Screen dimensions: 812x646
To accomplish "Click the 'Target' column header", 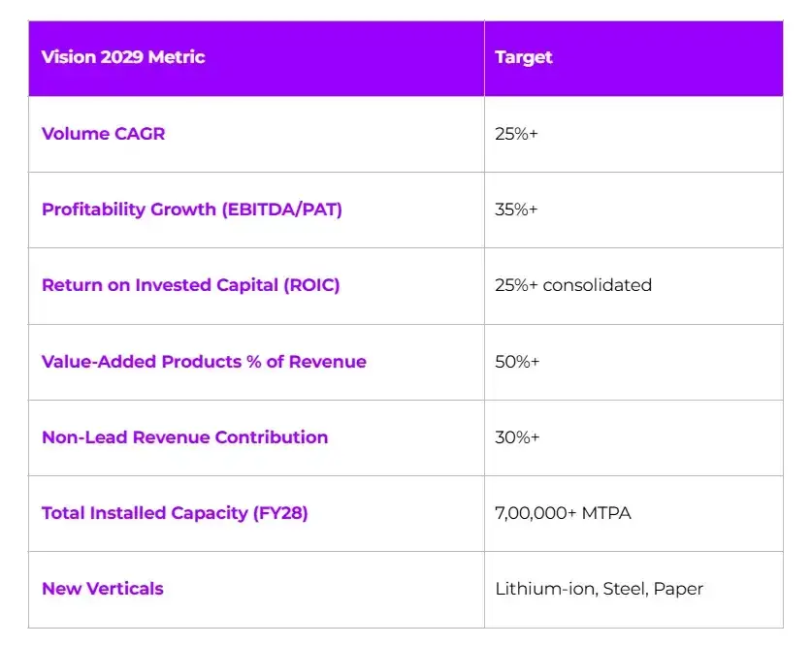I will point(633,58).
